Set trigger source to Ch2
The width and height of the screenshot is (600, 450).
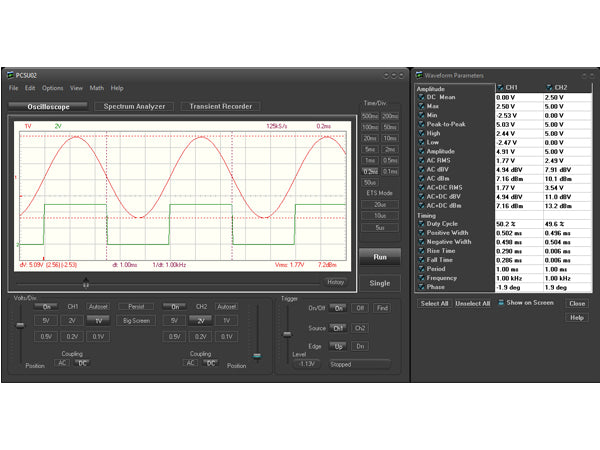click(360, 328)
